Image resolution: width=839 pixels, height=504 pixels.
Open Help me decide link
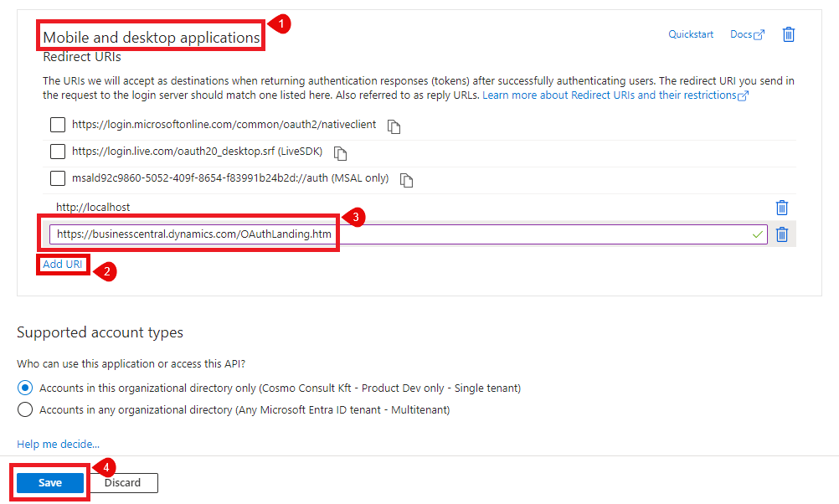pyautogui.click(x=58, y=444)
